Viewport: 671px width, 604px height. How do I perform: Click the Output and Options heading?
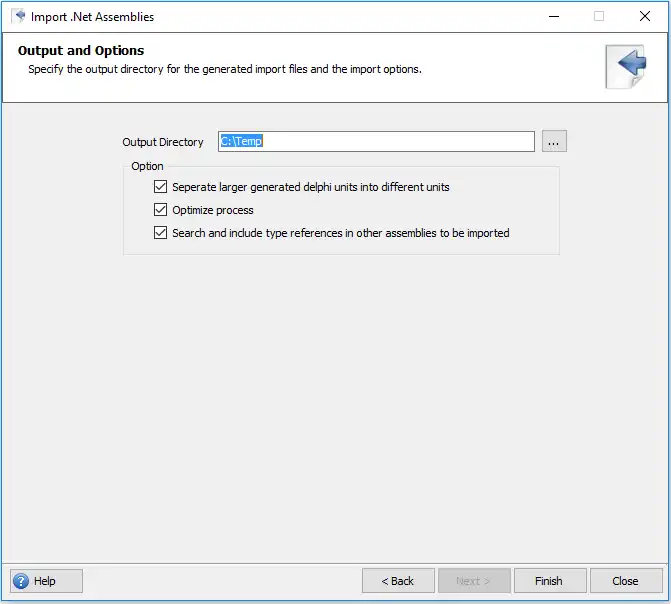point(81,51)
